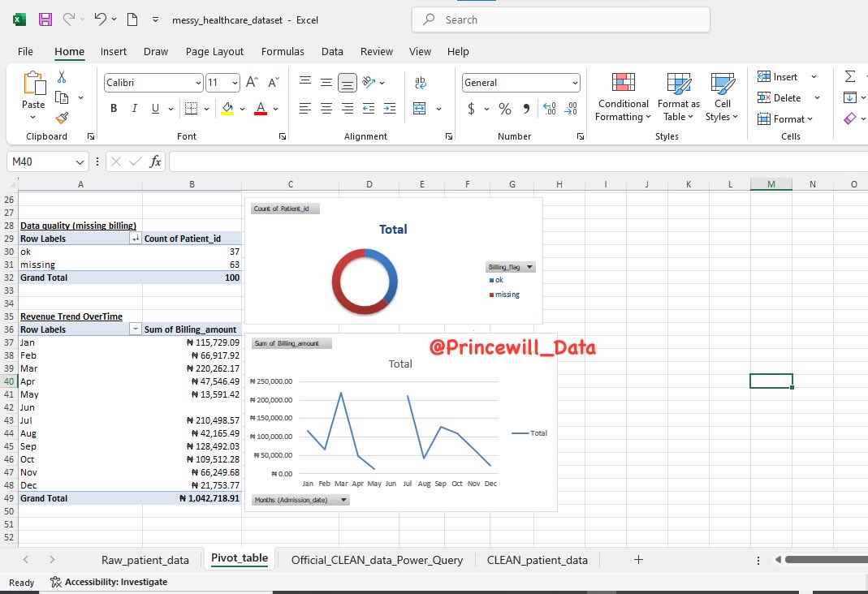This screenshot has width=868, height=594.
Task: Toggle Bold formatting
Action: (114, 109)
